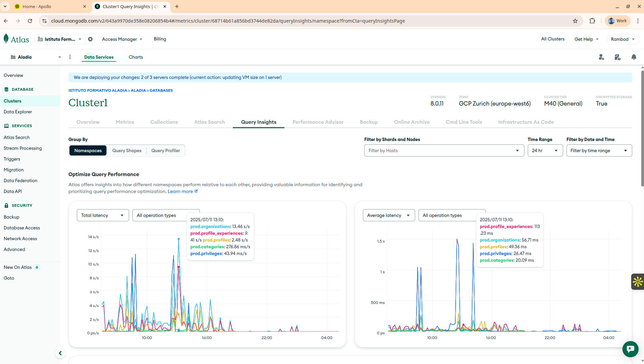
Task: Open the alerts bell icon
Action: (x=634, y=57)
